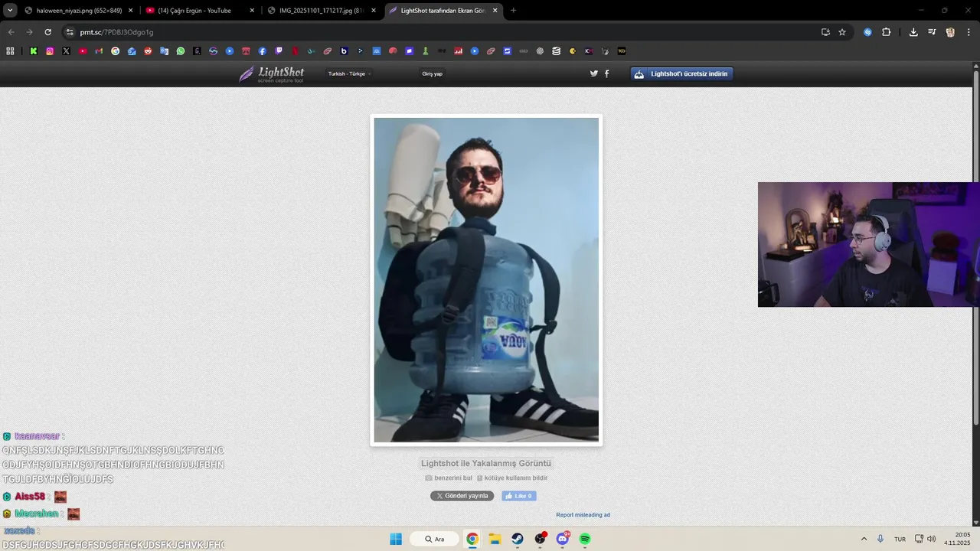Bookmark this page with the star icon
Viewport: 980px width, 551px height.
842,32
